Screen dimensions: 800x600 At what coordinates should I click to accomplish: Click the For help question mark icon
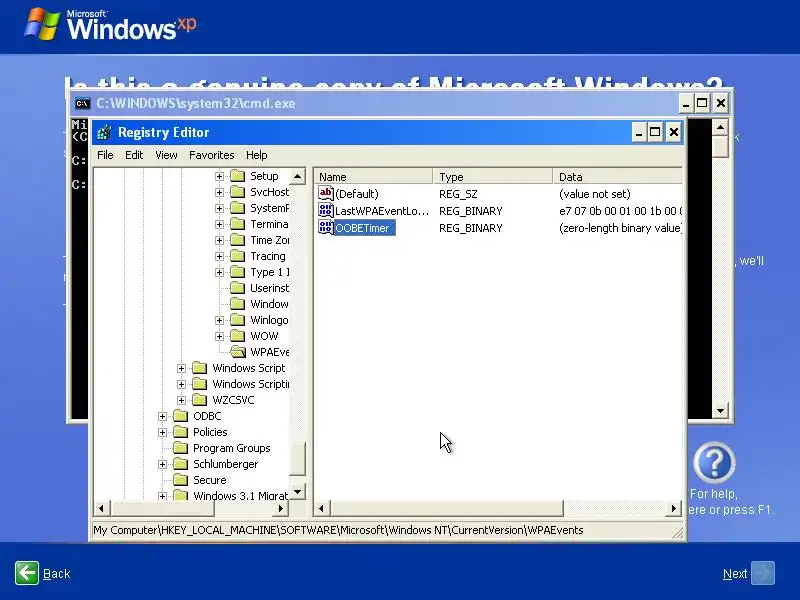tap(714, 463)
